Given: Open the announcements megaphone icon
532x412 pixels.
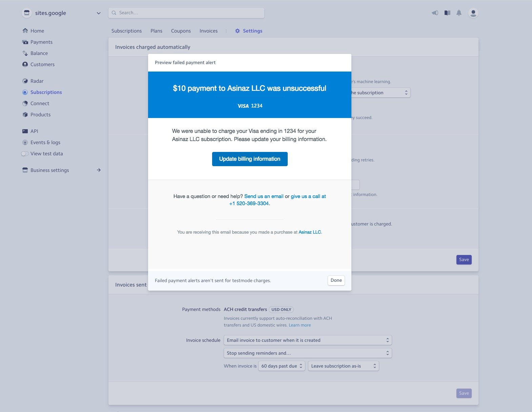Looking at the screenshot, I should [435, 13].
